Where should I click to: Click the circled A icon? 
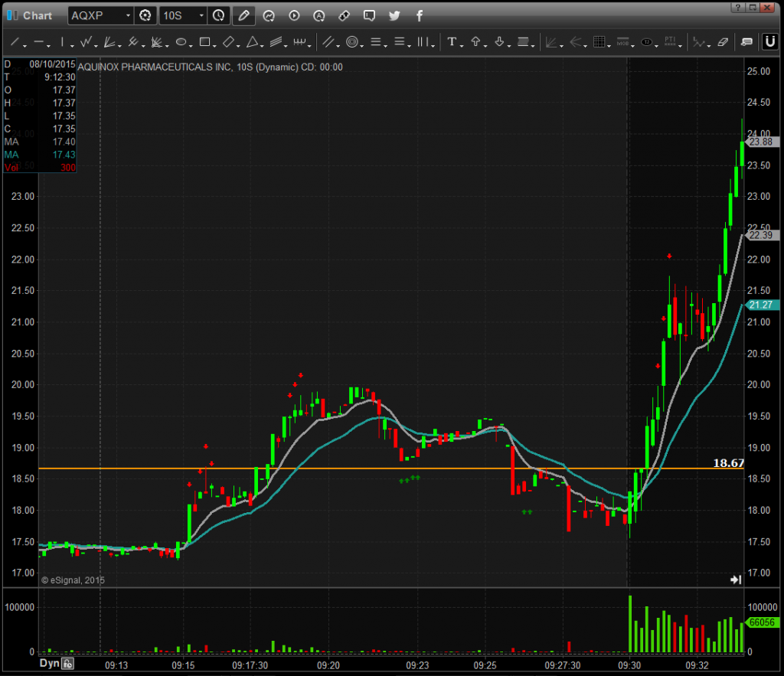(319, 16)
